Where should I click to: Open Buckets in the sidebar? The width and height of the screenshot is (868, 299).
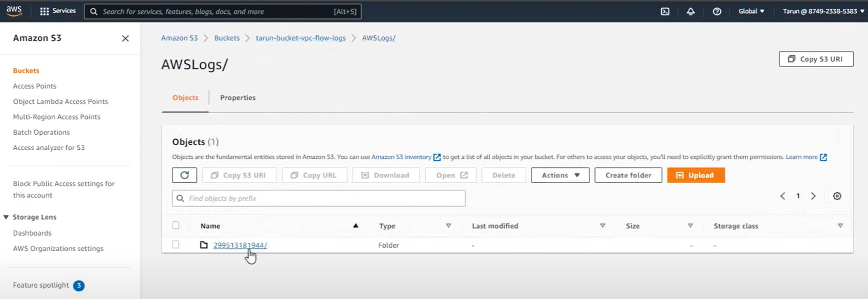26,71
